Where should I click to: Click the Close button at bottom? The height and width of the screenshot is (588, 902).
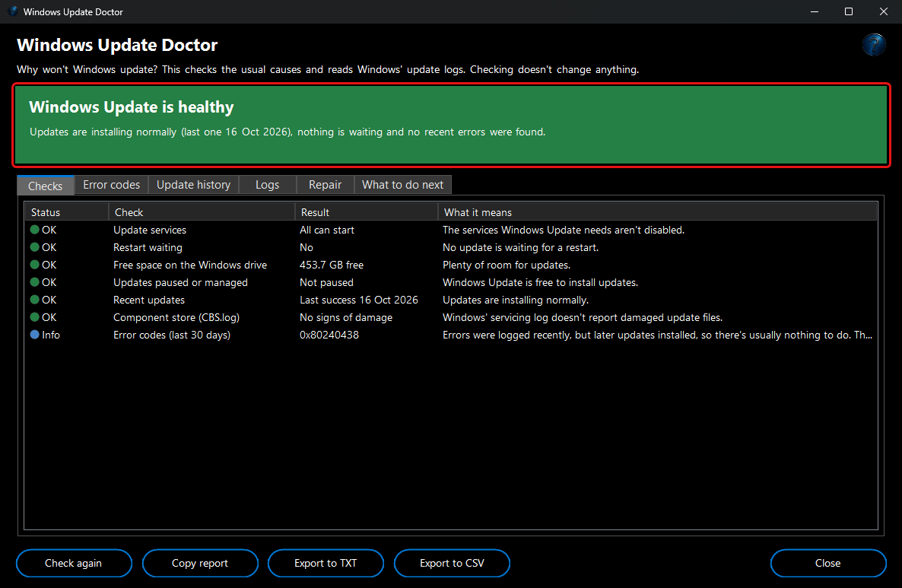coord(828,563)
